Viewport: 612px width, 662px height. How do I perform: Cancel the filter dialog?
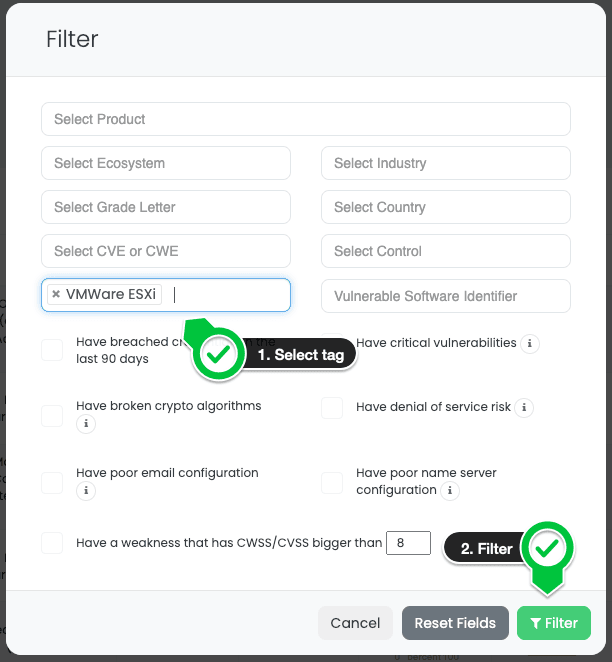355,623
